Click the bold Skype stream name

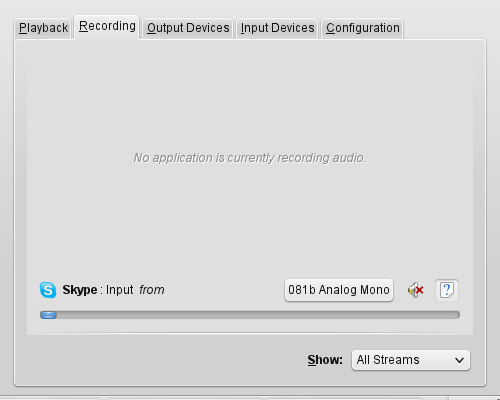pyautogui.click(x=80, y=290)
